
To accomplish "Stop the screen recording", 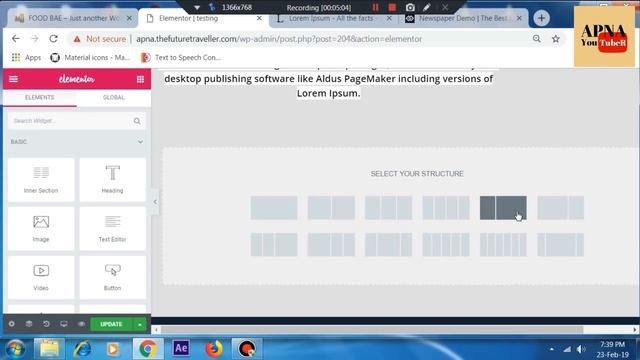I will [x=392, y=7].
